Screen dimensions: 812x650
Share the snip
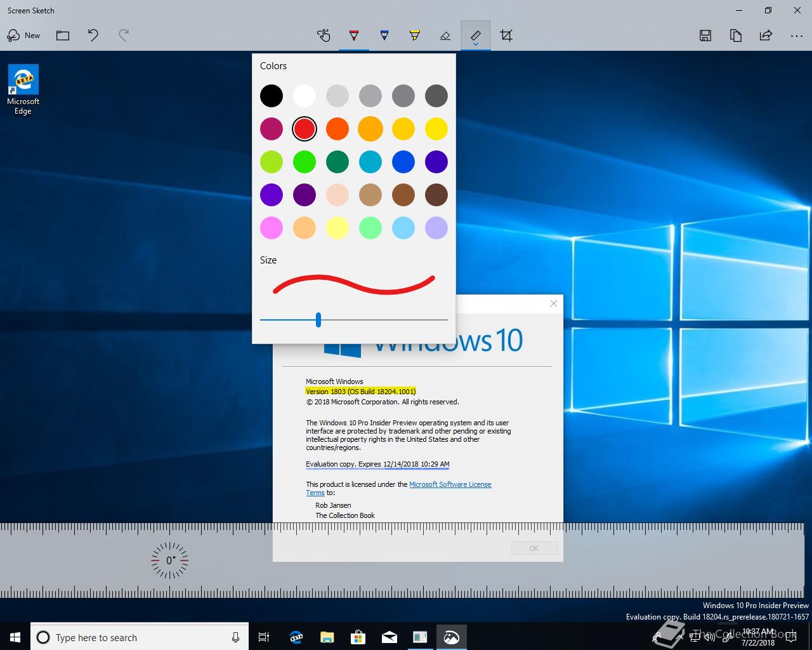[x=766, y=36]
